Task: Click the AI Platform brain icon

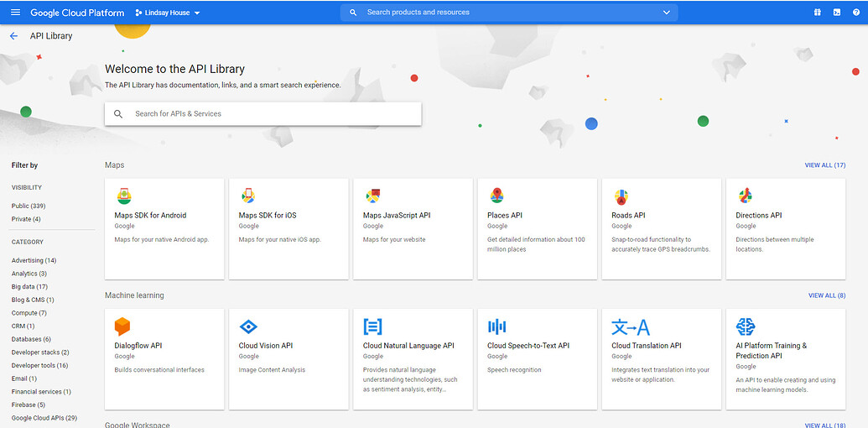Action: (745, 326)
